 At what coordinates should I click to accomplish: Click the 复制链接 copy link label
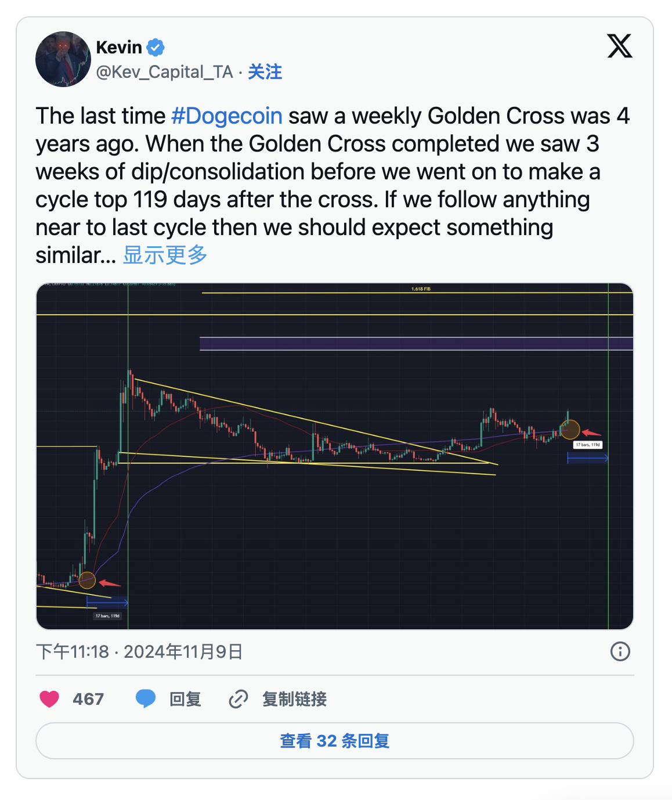[294, 699]
